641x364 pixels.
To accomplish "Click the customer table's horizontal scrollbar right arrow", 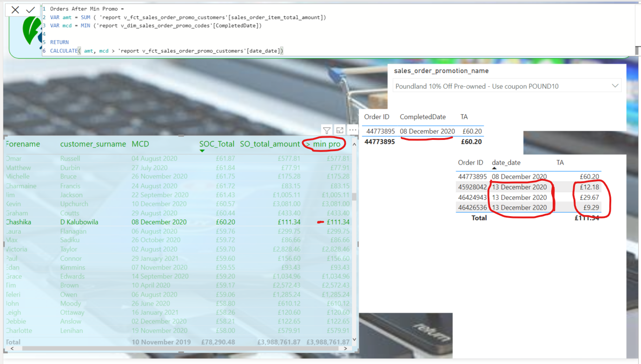I will tap(344, 348).
